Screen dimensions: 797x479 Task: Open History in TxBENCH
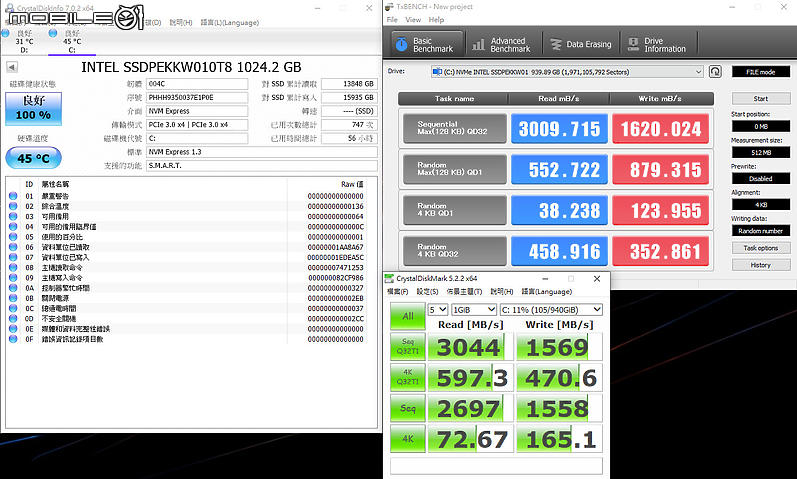click(761, 265)
